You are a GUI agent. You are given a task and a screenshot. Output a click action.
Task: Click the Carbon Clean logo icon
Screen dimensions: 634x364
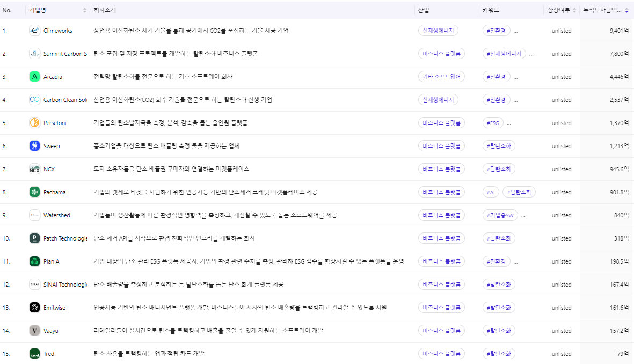35,99
